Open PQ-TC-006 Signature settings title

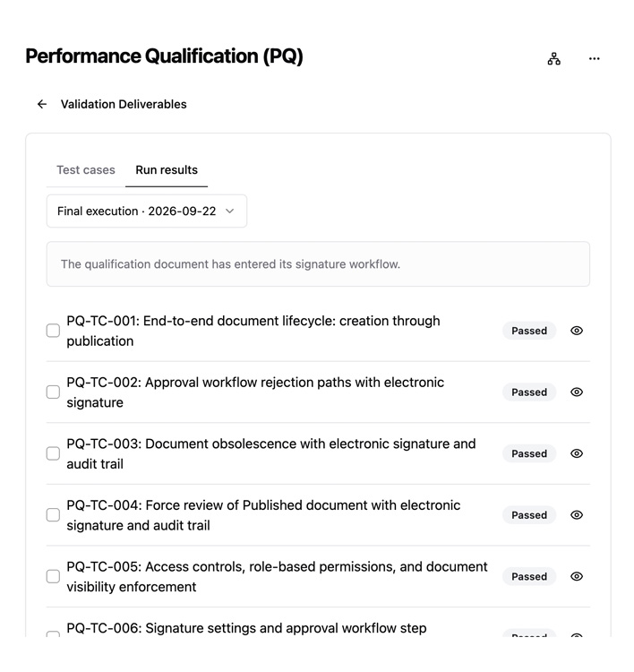[x=246, y=628]
